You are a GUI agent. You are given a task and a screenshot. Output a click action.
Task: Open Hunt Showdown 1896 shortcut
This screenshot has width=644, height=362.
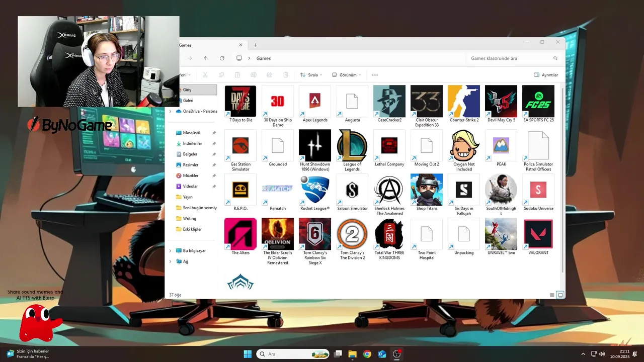[315, 145]
